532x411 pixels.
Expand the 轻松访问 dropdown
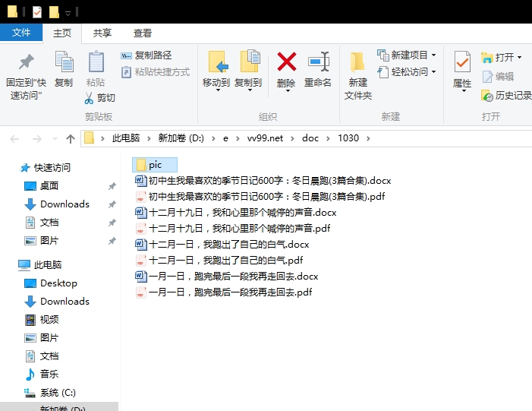[434, 72]
